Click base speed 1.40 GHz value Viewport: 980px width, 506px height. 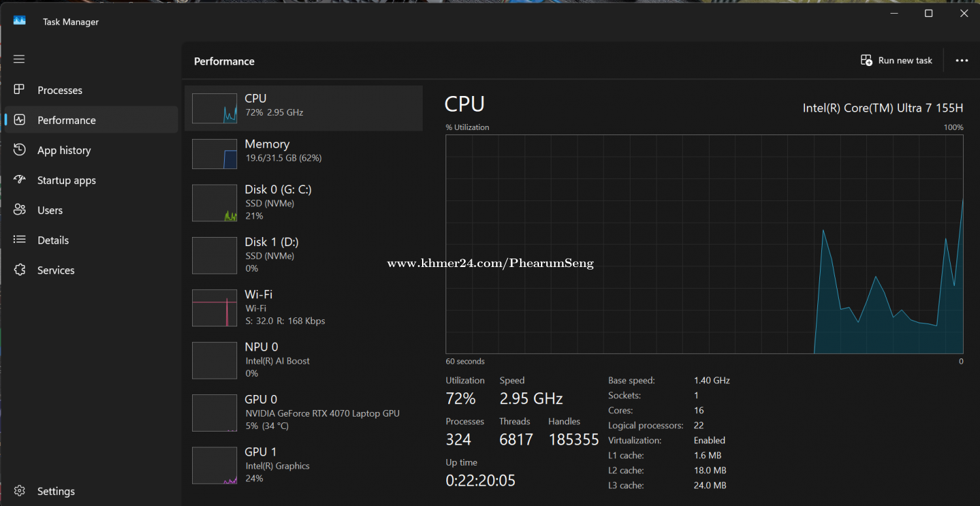(x=712, y=380)
